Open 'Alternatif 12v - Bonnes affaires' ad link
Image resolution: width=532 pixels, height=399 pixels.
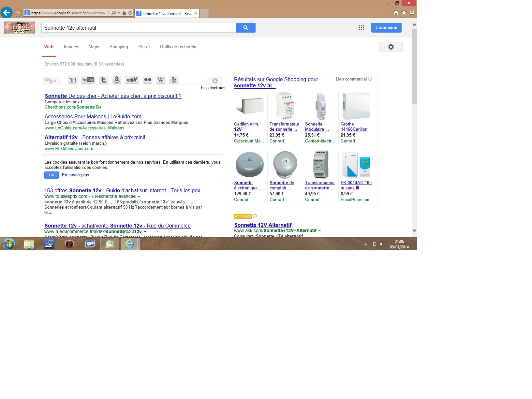(x=95, y=138)
